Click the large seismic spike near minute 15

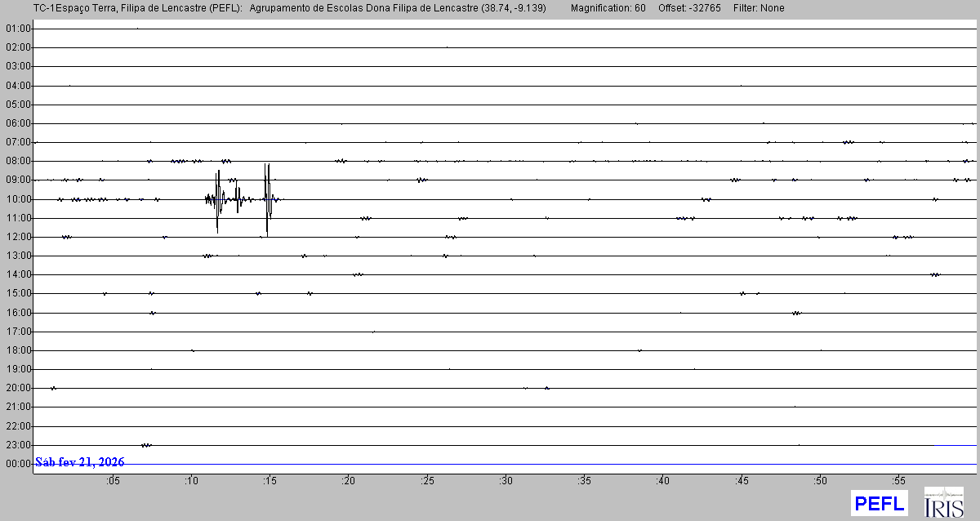click(x=267, y=199)
